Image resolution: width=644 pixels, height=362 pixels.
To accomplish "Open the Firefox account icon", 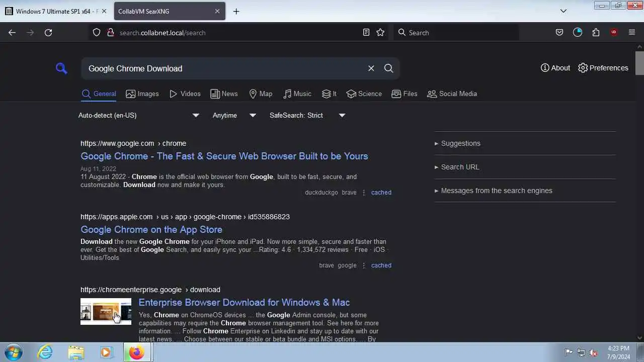I will 578,32.
